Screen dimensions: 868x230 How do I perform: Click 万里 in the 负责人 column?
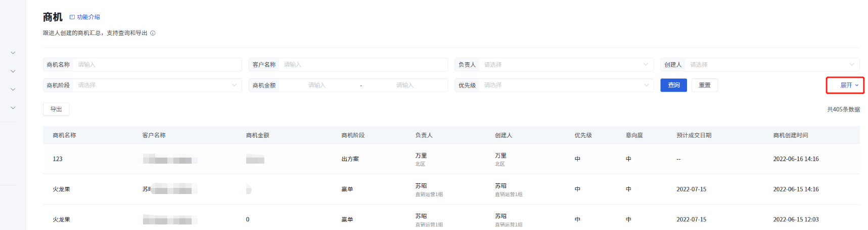(x=421, y=156)
